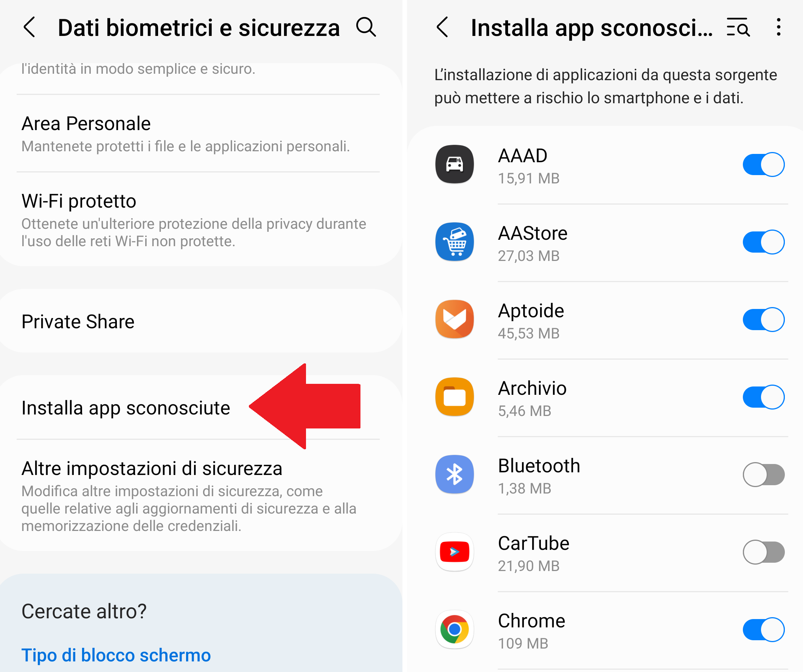Switch off the Chrome install toggle
The image size is (803, 672).
click(x=763, y=629)
